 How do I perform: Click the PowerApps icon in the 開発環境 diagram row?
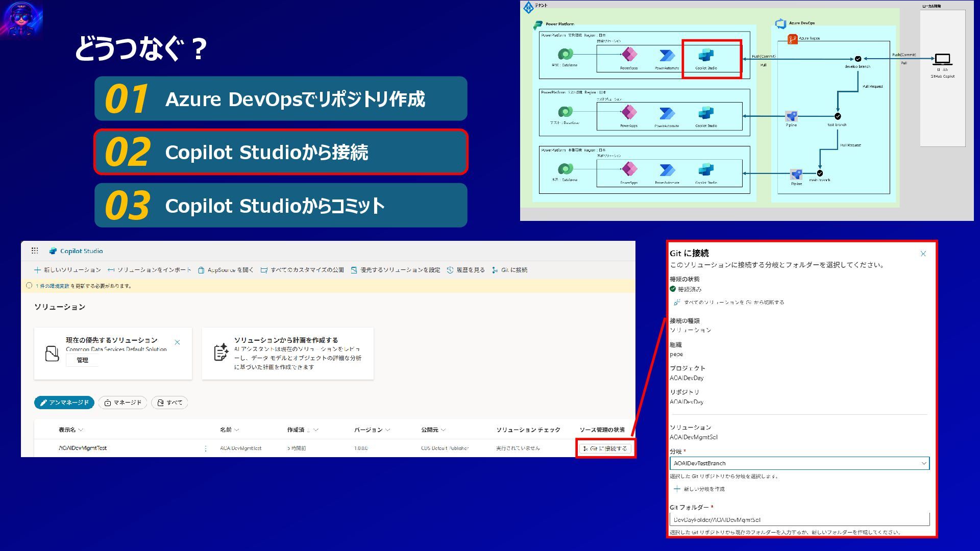tap(629, 54)
